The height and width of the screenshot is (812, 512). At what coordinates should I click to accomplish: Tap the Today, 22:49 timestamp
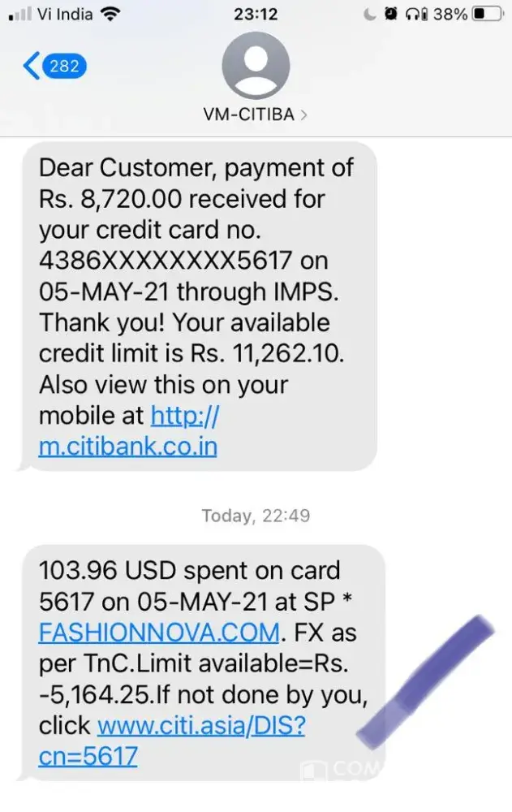(256, 516)
